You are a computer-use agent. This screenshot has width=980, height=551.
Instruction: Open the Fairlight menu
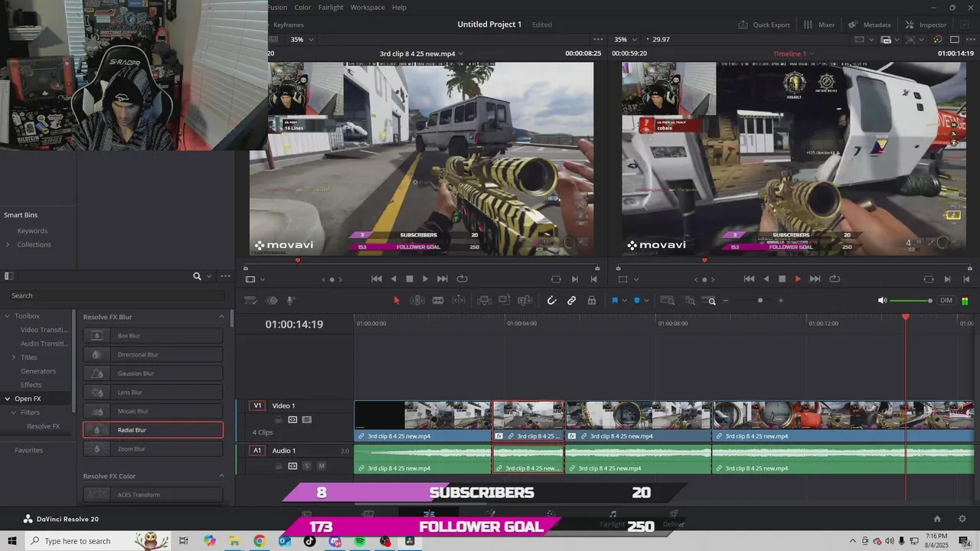click(331, 8)
